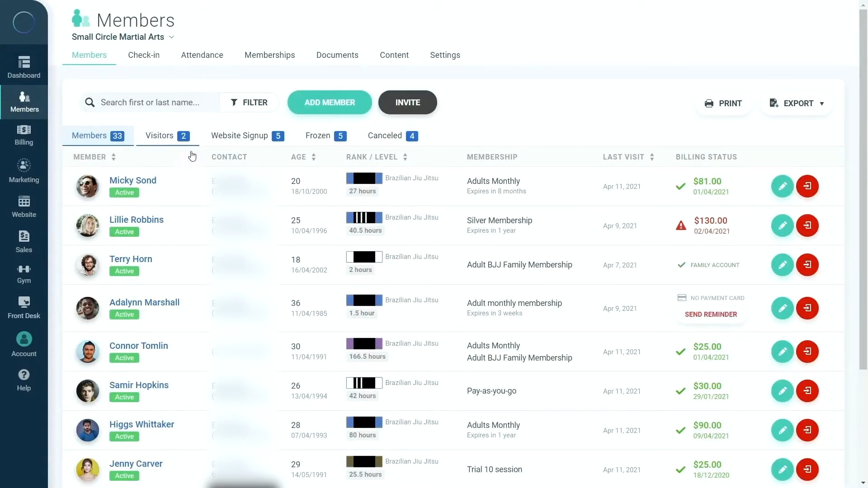Click the circular logo at top of sidebar
Viewport: 868px width, 488px height.
tap(24, 22)
